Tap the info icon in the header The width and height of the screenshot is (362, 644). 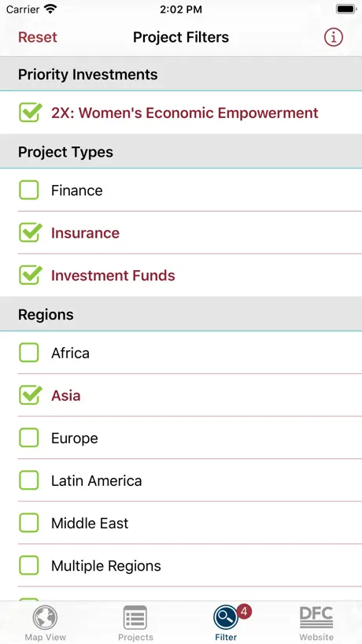pyautogui.click(x=333, y=37)
